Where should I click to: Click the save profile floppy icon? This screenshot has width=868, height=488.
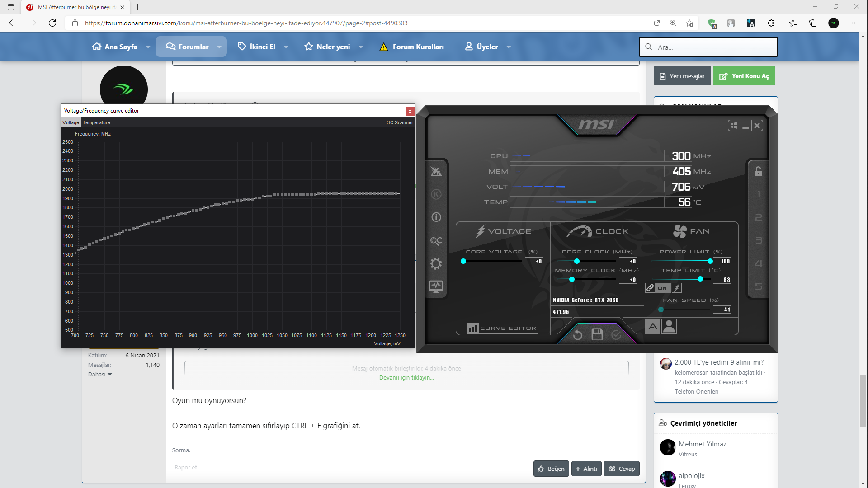(597, 334)
